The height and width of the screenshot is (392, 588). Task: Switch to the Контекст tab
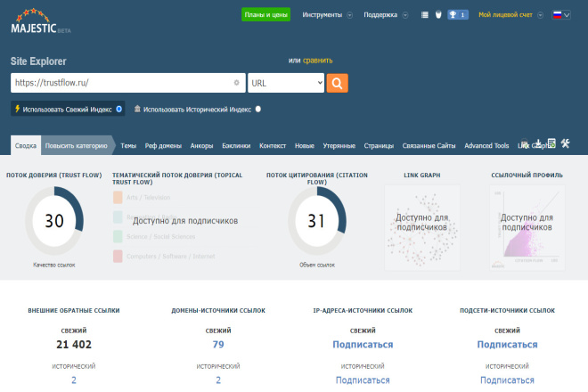(273, 145)
